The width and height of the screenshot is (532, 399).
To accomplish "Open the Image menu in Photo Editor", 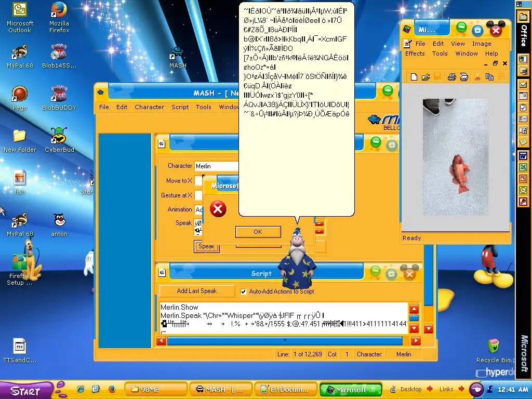I will coord(482,44).
